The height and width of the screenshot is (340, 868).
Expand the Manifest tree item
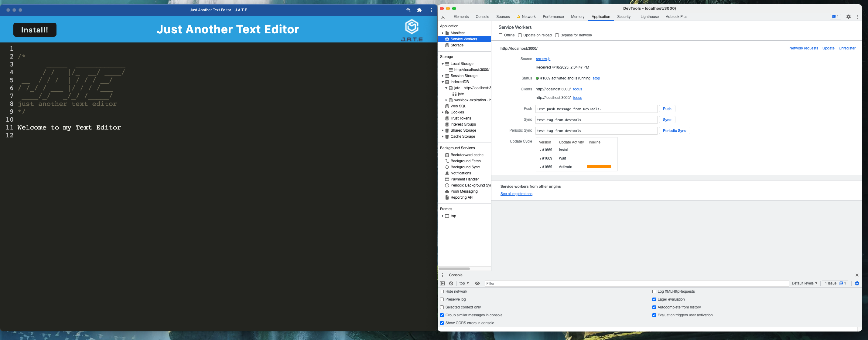click(443, 33)
